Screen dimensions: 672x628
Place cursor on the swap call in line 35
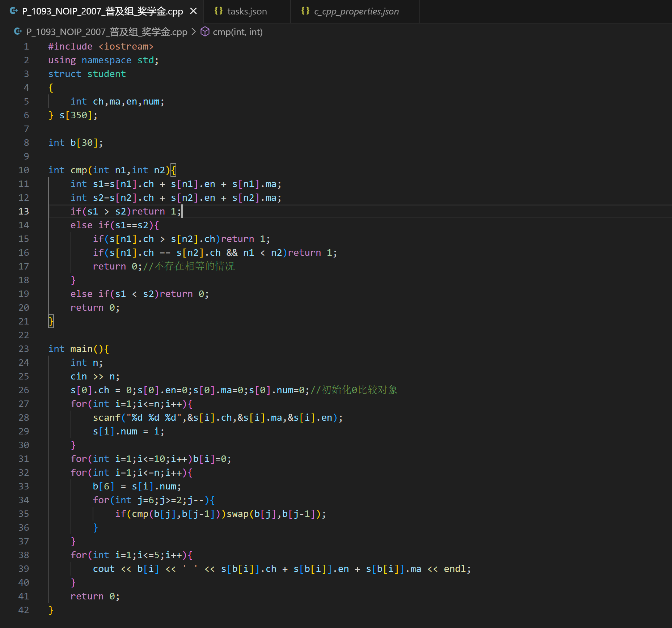[237, 514]
